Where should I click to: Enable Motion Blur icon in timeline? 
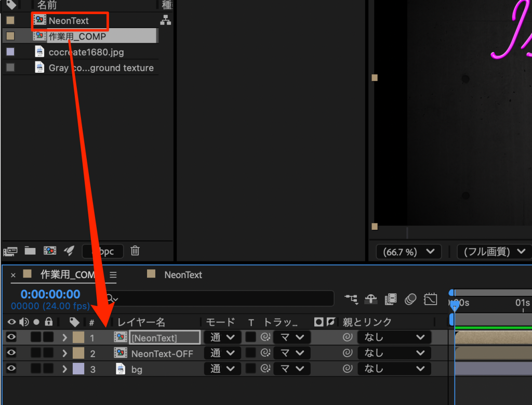410,299
